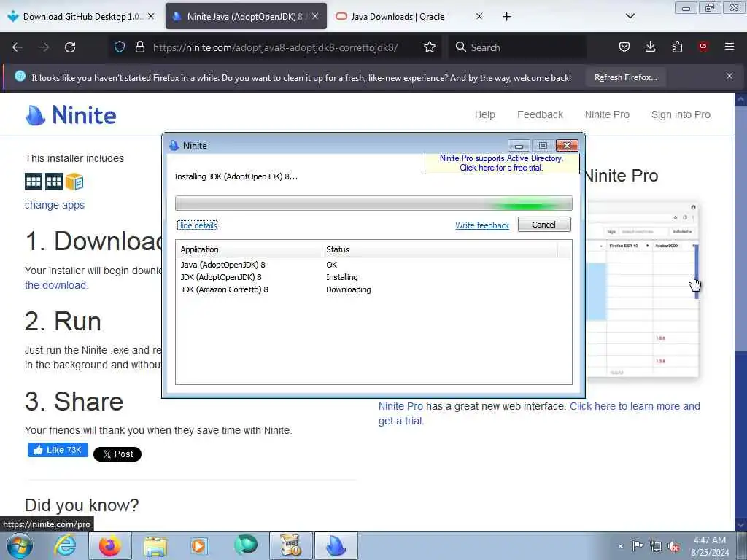This screenshot has width=747, height=560.
Task: Click the taskbar clock 4:47 AM
Action: point(710,546)
